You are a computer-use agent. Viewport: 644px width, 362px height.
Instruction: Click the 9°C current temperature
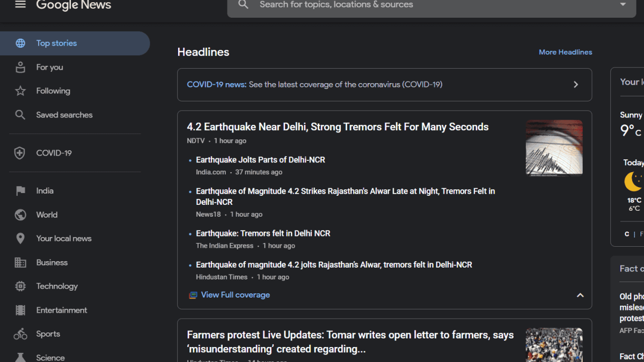(631, 131)
